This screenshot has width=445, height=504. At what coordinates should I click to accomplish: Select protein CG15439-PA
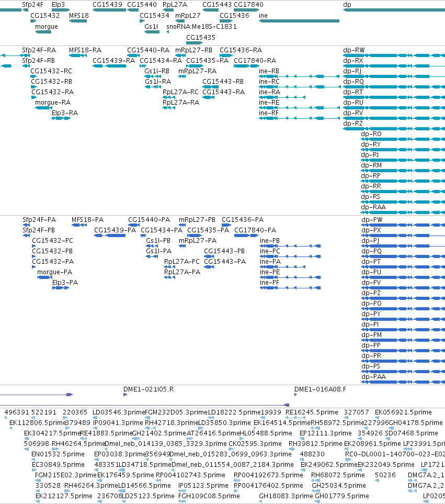click(x=115, y=230)
